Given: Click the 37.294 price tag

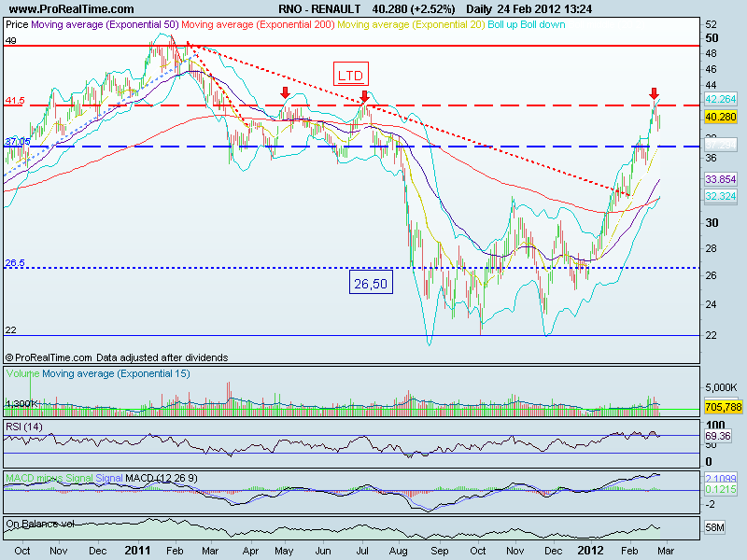Looking at the screenshot, I should [720, 145].
